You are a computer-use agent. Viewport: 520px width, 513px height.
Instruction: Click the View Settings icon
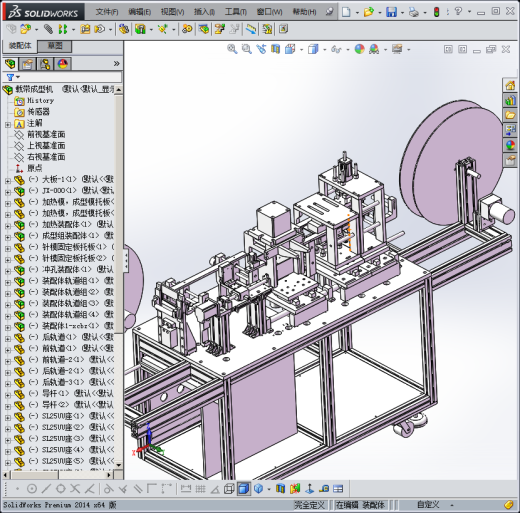(397, 49)
